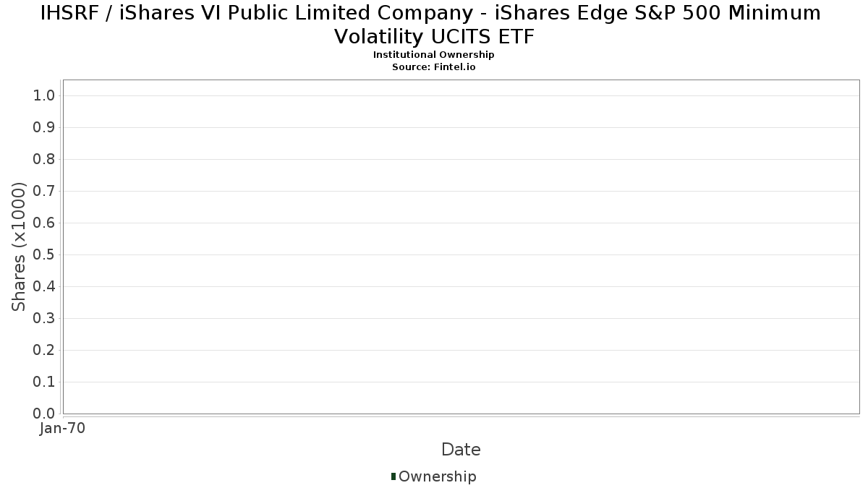This screenshot has width=868, height=488.
Task: Click the Jan-70 x-axis tick label
Action: 62,429
